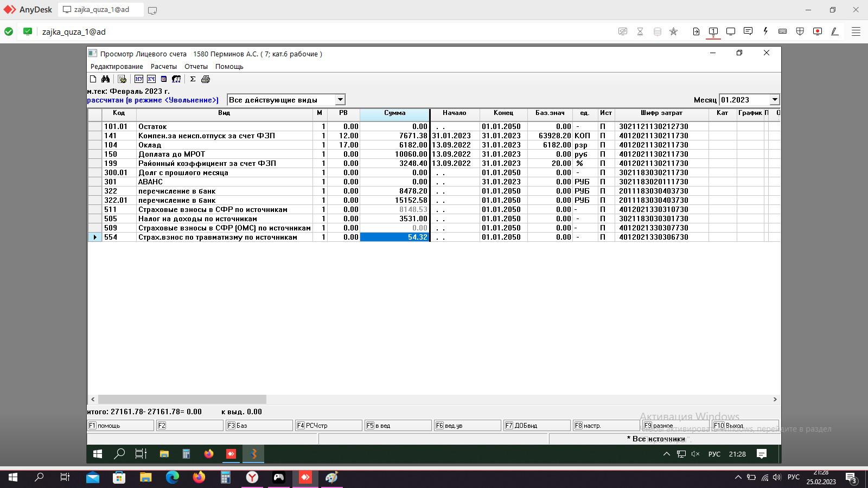Open Mail app in local taskbar
Image resolution: width=868 pixels, height=488 pixels.
click(x=93, y=477)
